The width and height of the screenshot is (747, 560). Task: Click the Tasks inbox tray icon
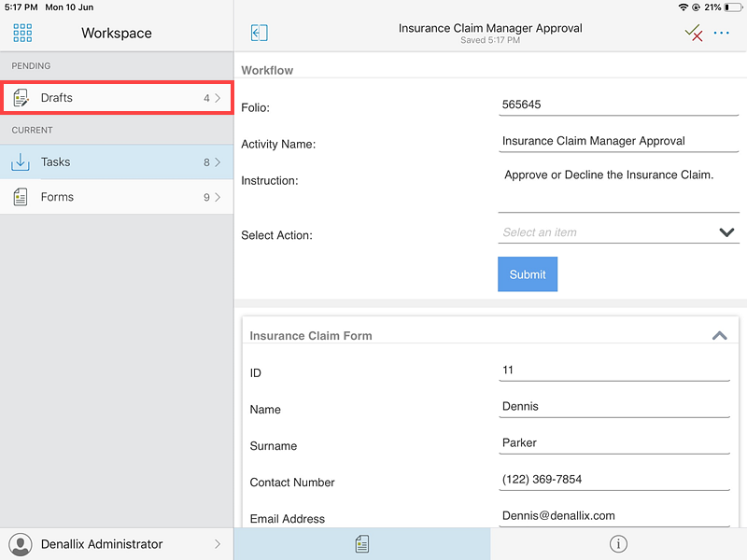[x=21, y=162]
